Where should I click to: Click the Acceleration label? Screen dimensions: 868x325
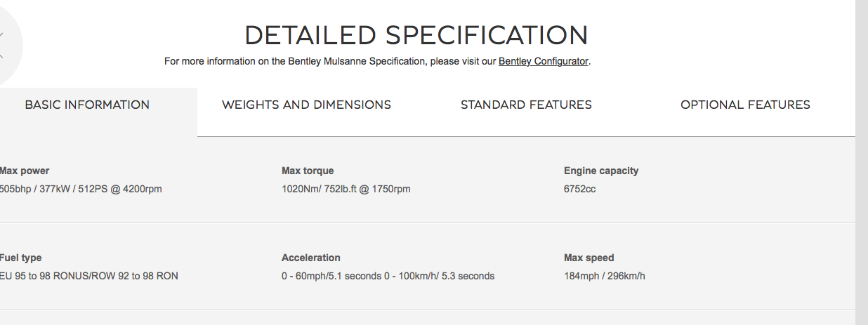tap(310, 258)
